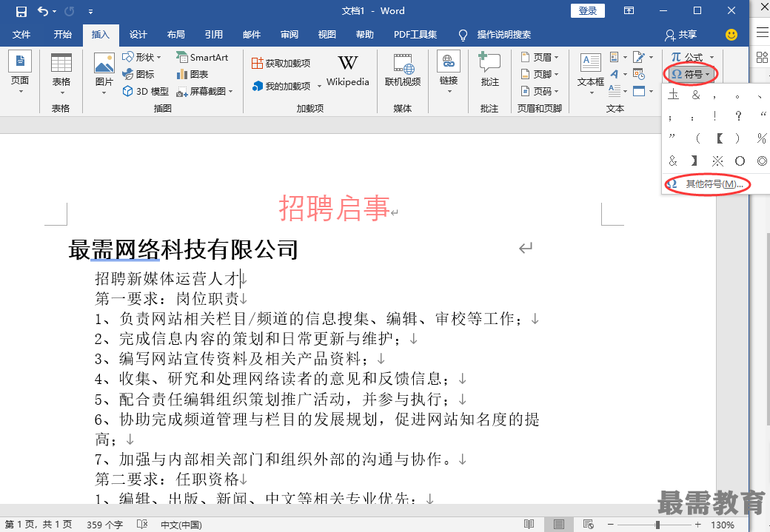The height and width of the screenshot is (532, 770).
Task: Open the PDF工具集 tab
Action: point(415,34)
